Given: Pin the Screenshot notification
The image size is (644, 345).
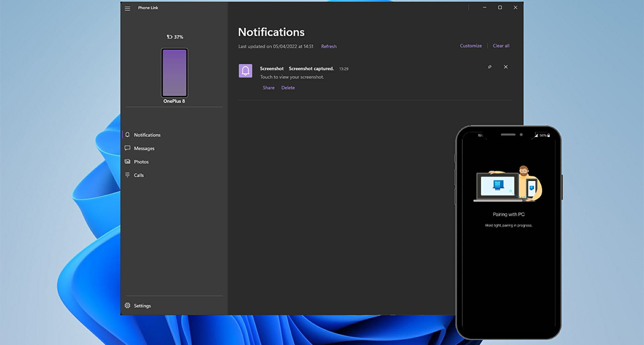Looking at the screenshot, I should pyautogui.click(x=489, y=67).
